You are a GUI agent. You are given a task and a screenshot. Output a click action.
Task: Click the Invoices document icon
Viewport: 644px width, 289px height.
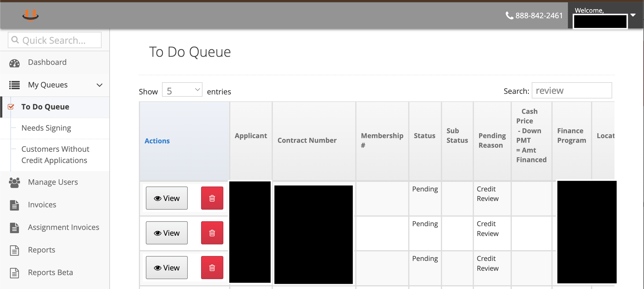[14, 205]
